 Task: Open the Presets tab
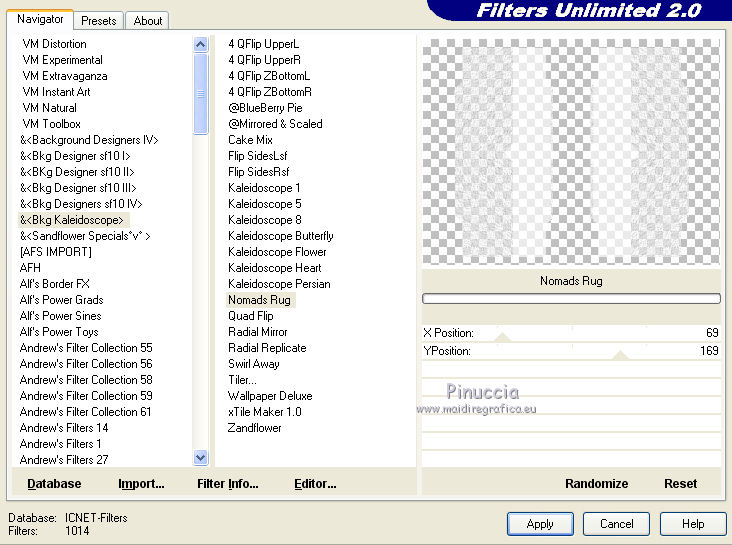(99, 21)
